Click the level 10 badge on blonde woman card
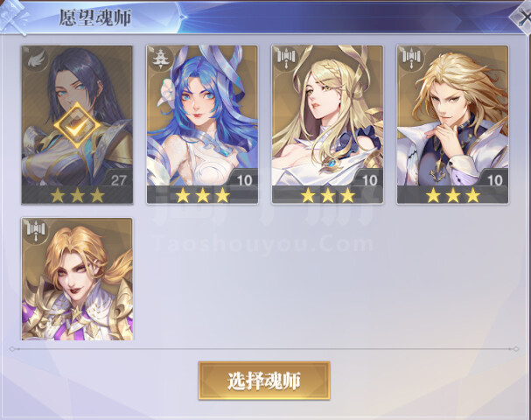The image size is (531, 420). [x=369, y=179]
